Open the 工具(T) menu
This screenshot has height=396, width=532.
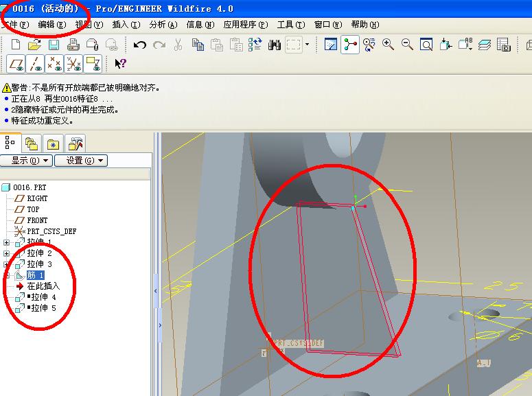coord(291,25)
